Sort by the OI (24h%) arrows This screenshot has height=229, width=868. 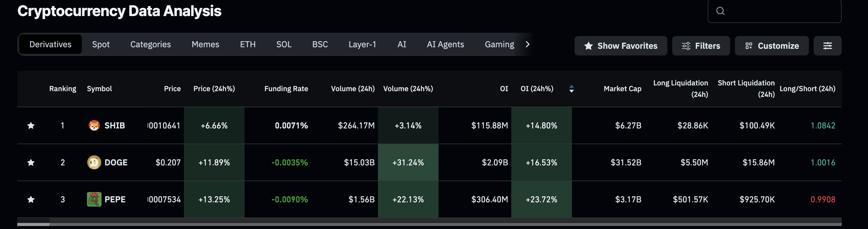[571, 88]
